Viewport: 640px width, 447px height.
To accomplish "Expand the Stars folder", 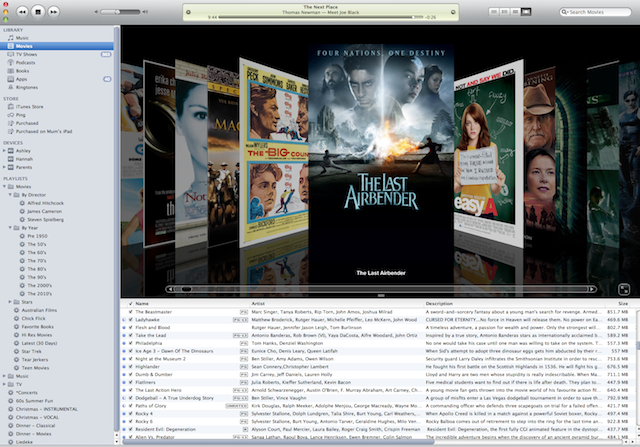I will (10, 302).
